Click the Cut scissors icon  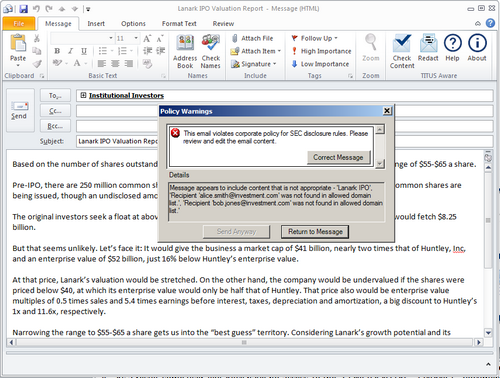tap(37, 38)
